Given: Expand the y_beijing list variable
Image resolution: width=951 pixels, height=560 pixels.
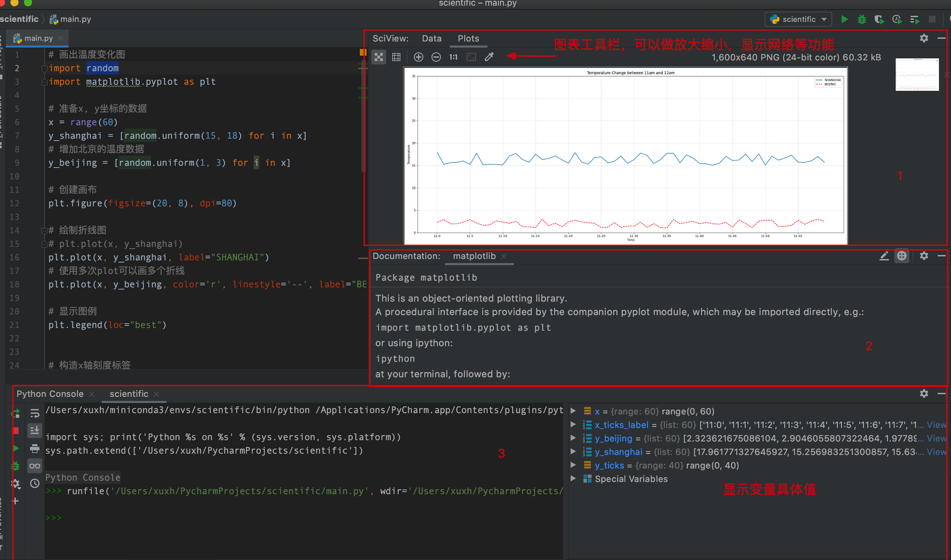Looking at the screenshot, I should point(573,439).
